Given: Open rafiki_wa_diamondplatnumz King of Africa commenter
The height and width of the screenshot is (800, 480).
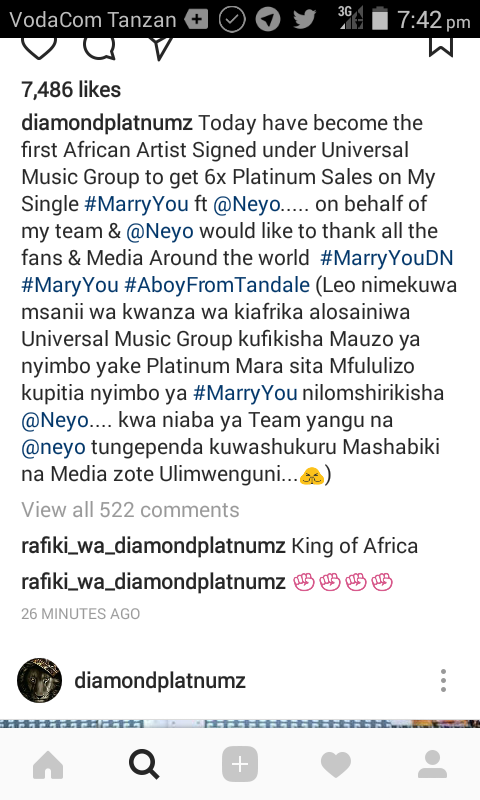Looking at the screenshot, I should [153, 546].
